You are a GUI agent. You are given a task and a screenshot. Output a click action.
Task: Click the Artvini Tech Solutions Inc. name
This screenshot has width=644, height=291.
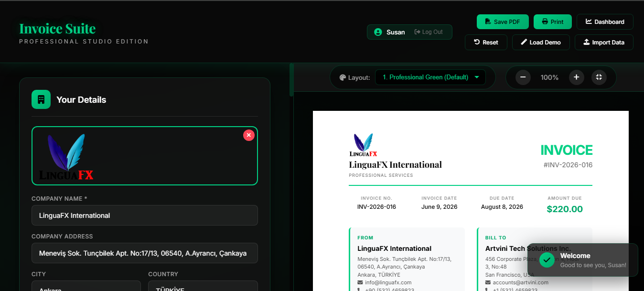click(x=528, y=248)
